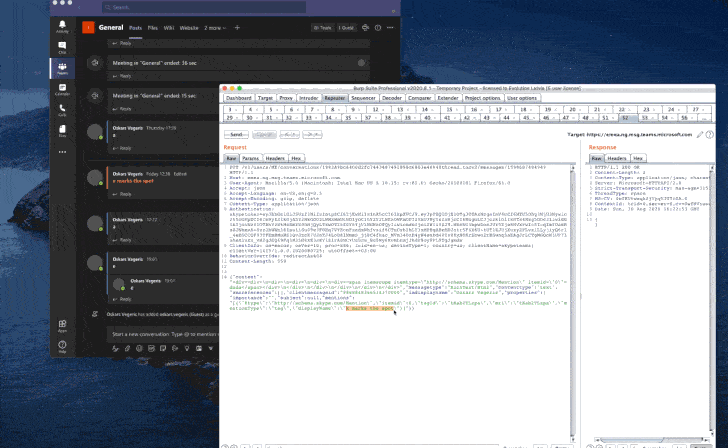The height and width of the screenshot is (448, 728).
Task: Open channel info icon in Teams header
Action: 378,28
